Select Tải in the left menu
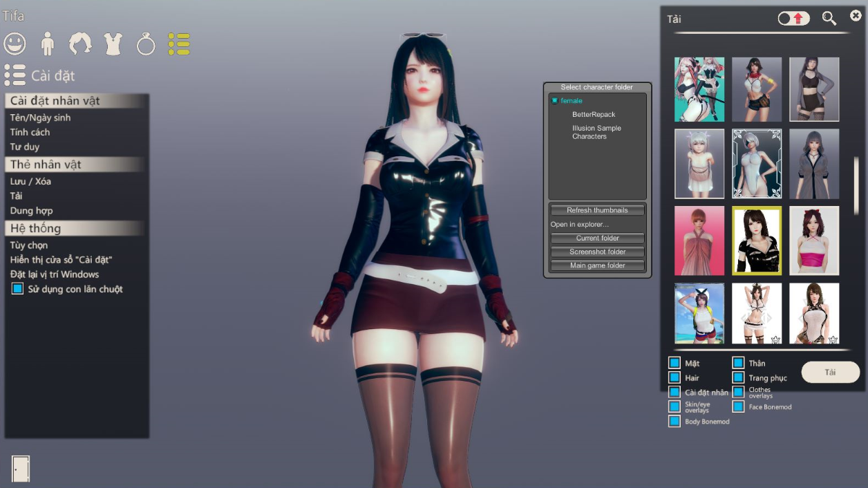Image resolution: width=868 pixels, height=488 pixels. click(16, 196)
